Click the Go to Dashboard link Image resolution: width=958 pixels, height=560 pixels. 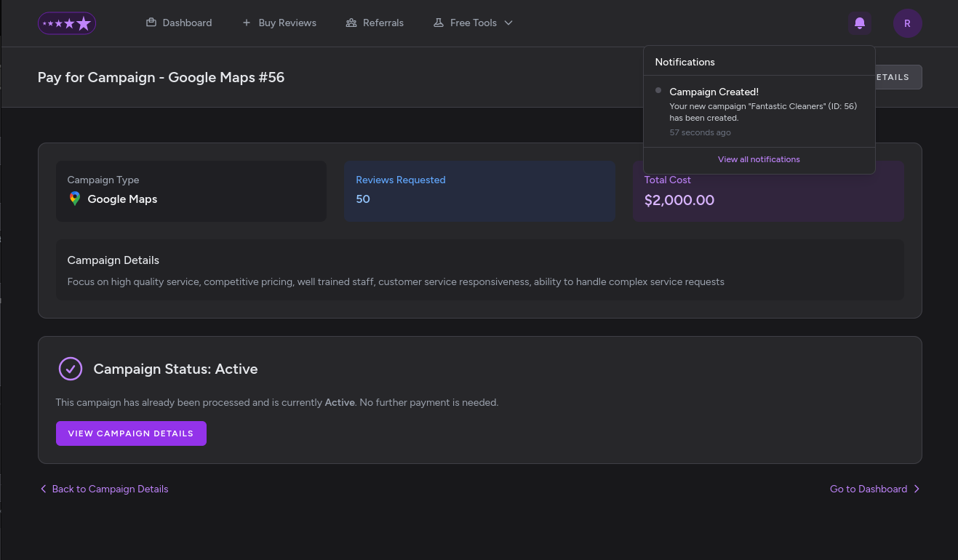coord(867,489)
